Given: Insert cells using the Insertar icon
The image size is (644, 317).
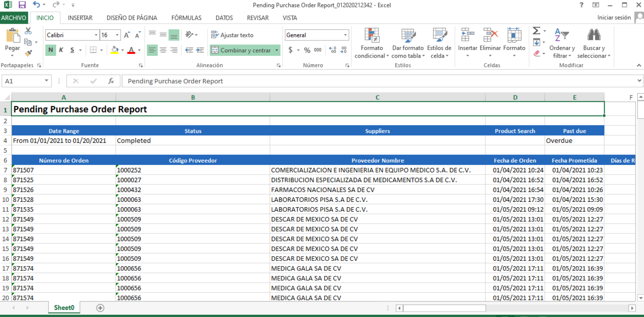Looking at the screenshot, I should coord(467,39).
